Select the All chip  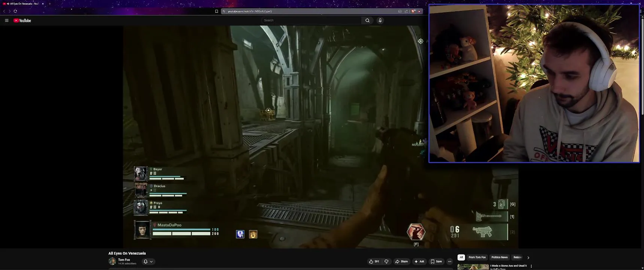pos(461,257)
